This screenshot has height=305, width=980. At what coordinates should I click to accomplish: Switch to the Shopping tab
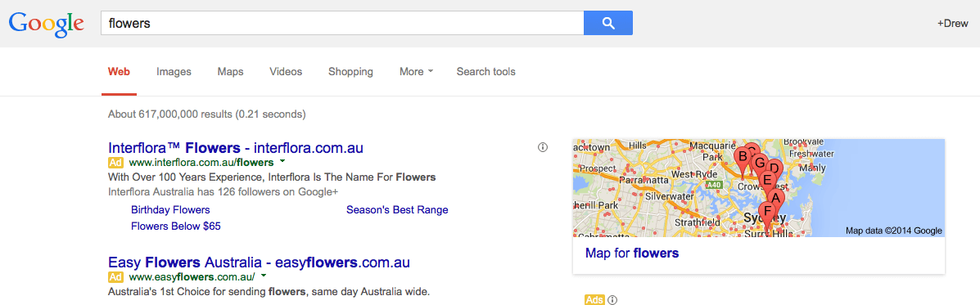click(x=350, y=72)
